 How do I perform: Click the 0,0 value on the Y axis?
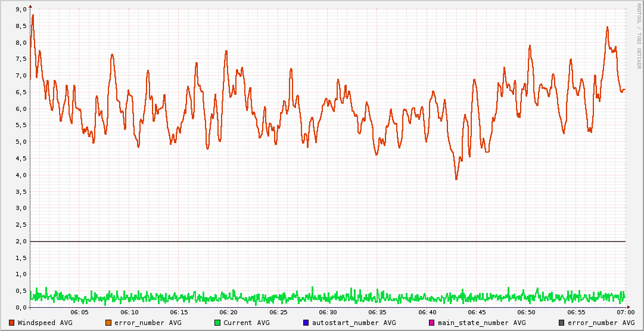(x=20, y=308)
